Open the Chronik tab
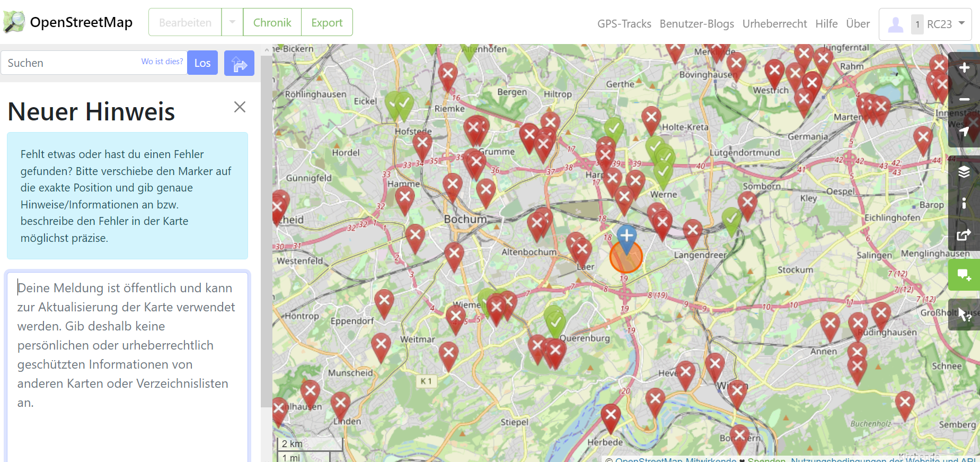The width and height of the screenshot is (980, 462). [272, 22]
